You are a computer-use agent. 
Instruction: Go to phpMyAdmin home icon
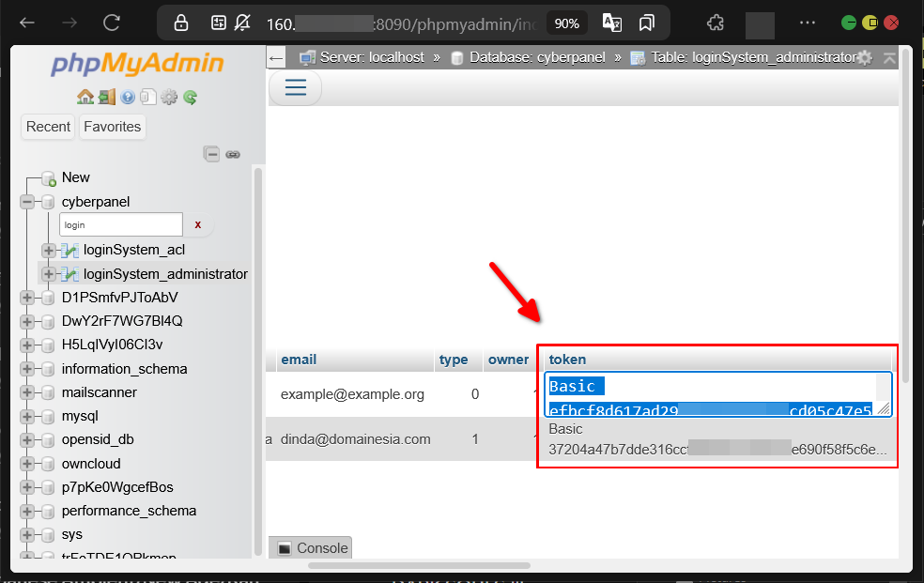(x=85, y=98)
